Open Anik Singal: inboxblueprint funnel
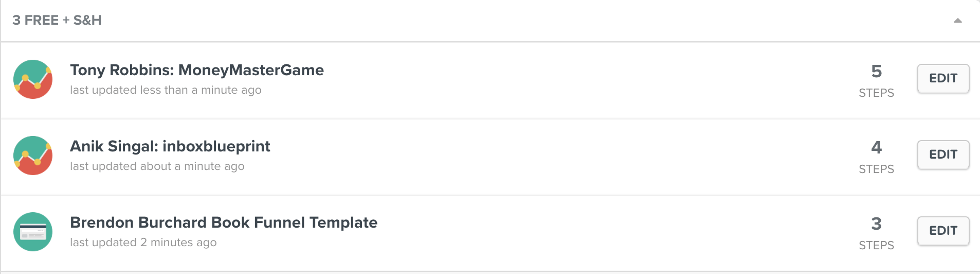Screen dimensions: 980x274 [170, 146]
